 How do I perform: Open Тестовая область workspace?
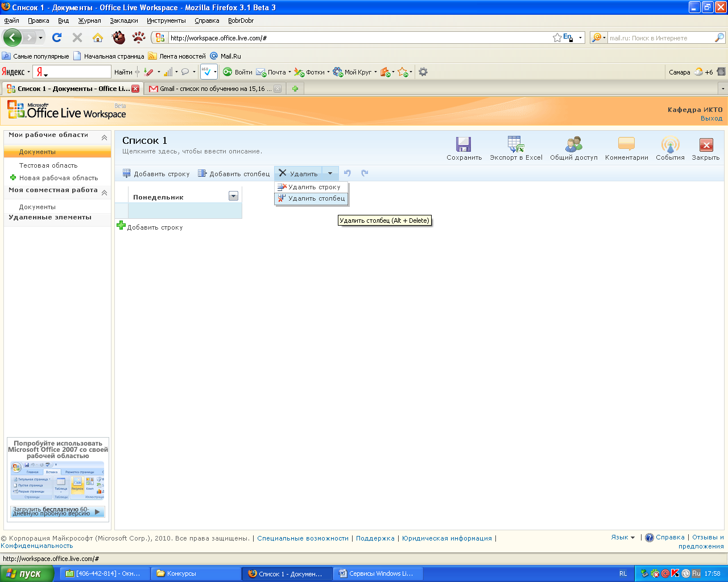(48, 165)
